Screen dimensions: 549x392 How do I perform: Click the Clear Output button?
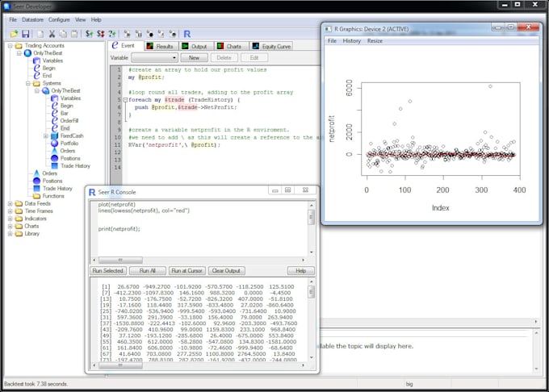227,270
